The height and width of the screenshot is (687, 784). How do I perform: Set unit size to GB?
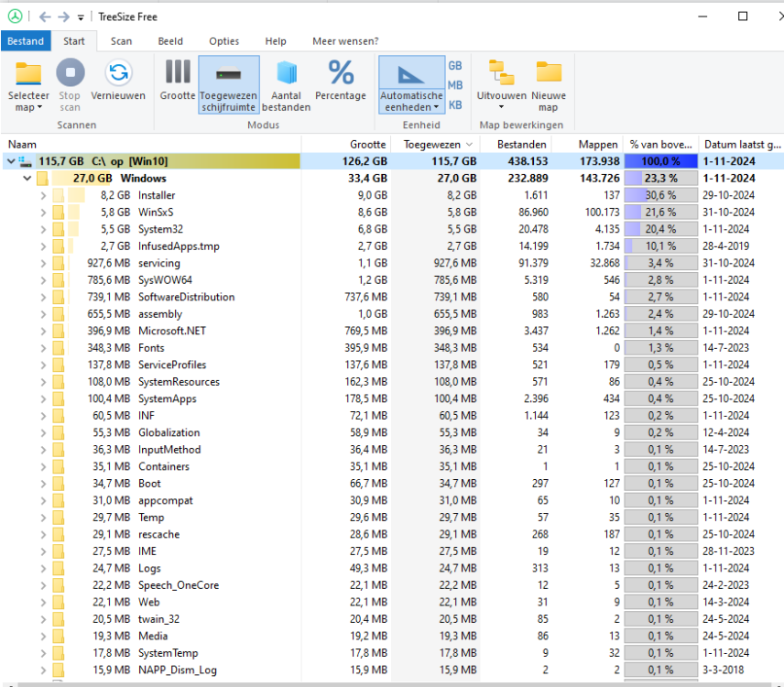point(455,66)
